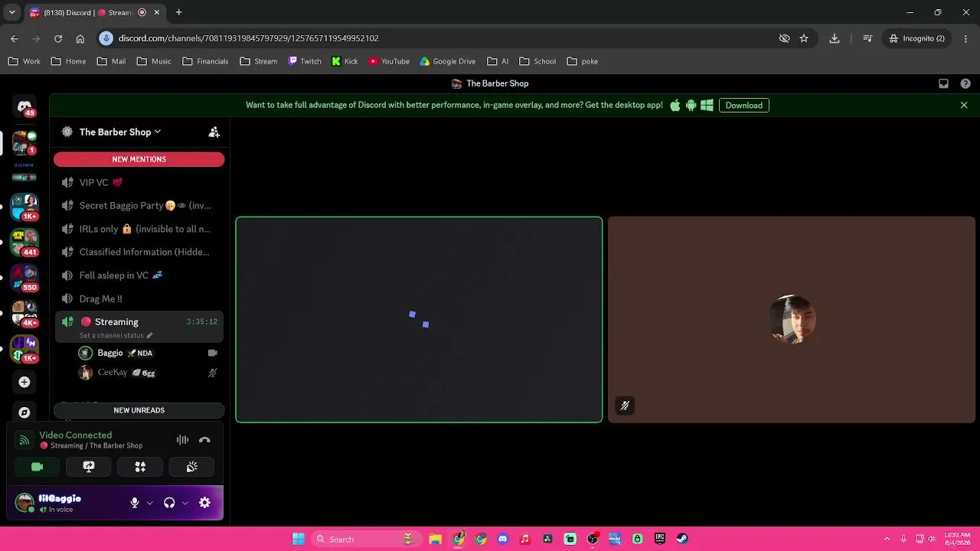Open the Financials bookmarks folder
Screen dimensions: 980x551
[205, 61]
